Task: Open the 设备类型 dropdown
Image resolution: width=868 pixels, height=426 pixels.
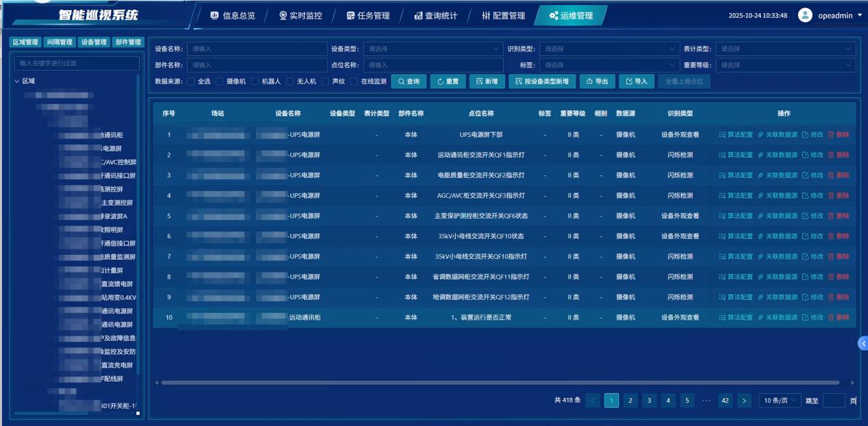Action: (433, 49)
